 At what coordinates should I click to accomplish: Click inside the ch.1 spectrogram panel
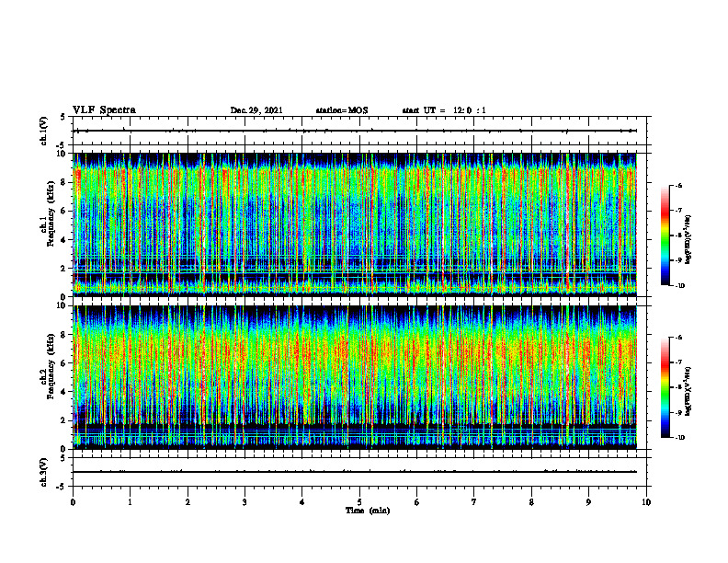[354, 224]
